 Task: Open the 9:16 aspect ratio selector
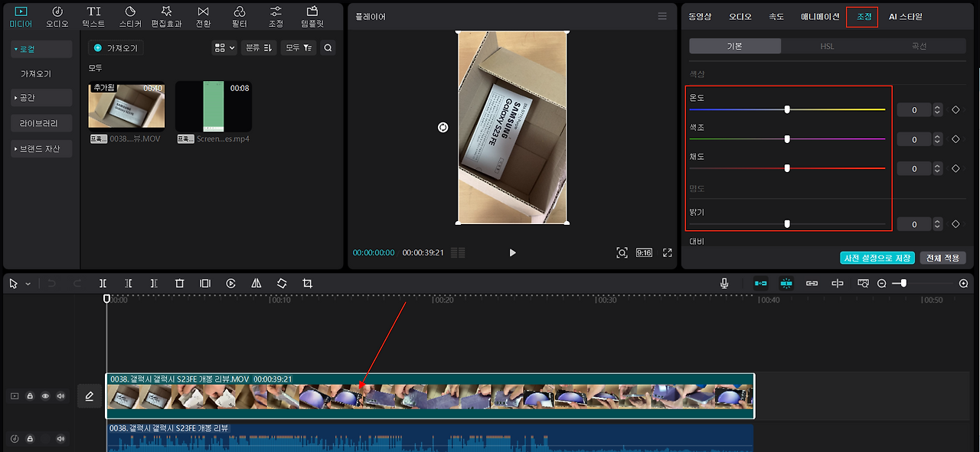(x=644, y=252)
